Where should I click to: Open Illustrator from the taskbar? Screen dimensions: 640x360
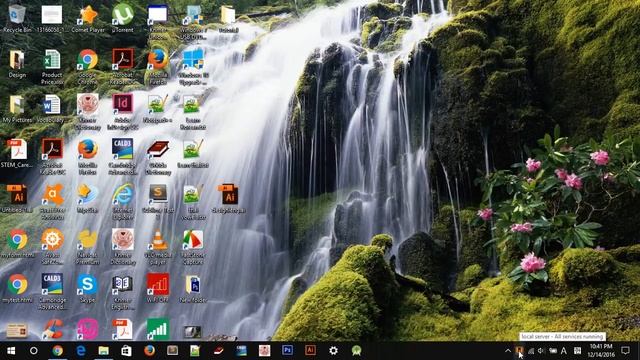coord(310,351)
